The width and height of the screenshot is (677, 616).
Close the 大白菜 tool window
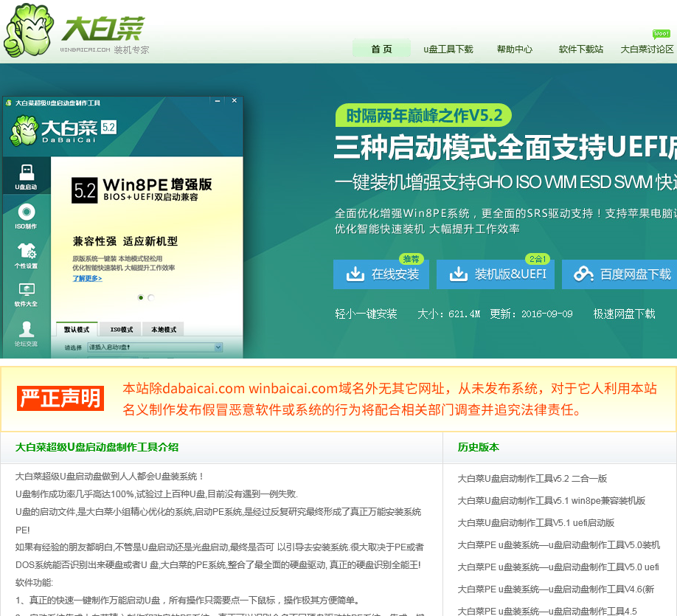pyautogui.click(x=234, y=100)
